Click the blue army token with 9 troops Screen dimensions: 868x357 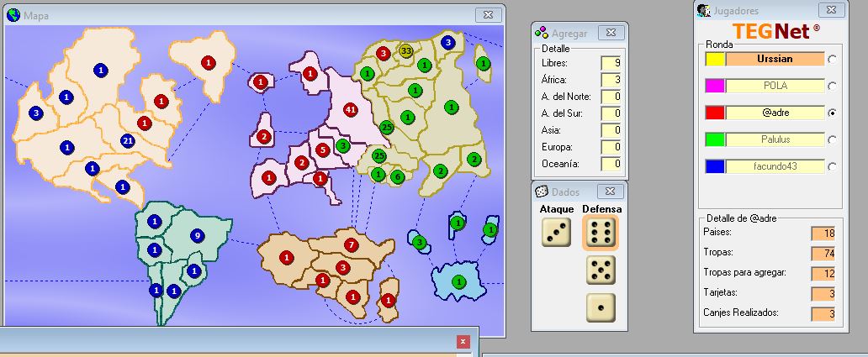click(x=197, y=236)
